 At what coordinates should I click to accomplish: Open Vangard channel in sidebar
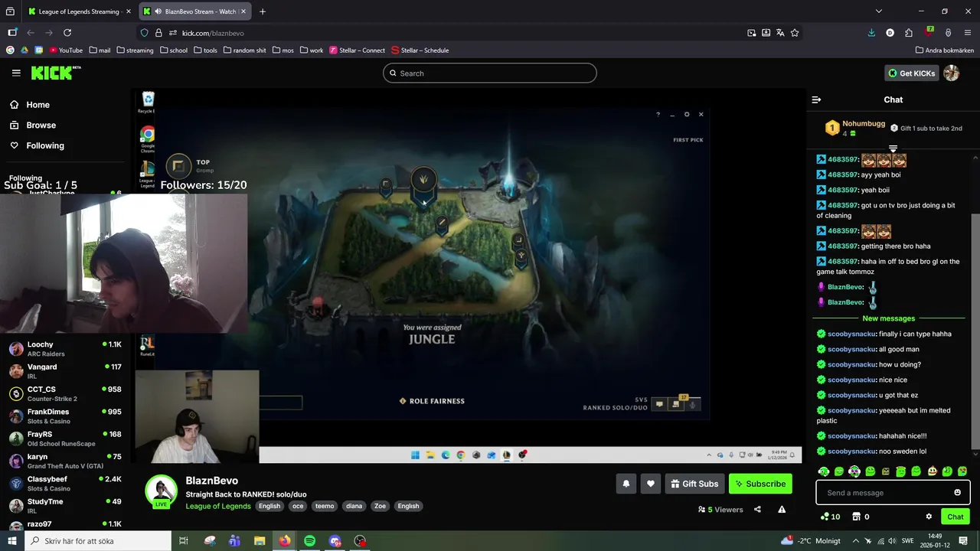pos(65,371)
